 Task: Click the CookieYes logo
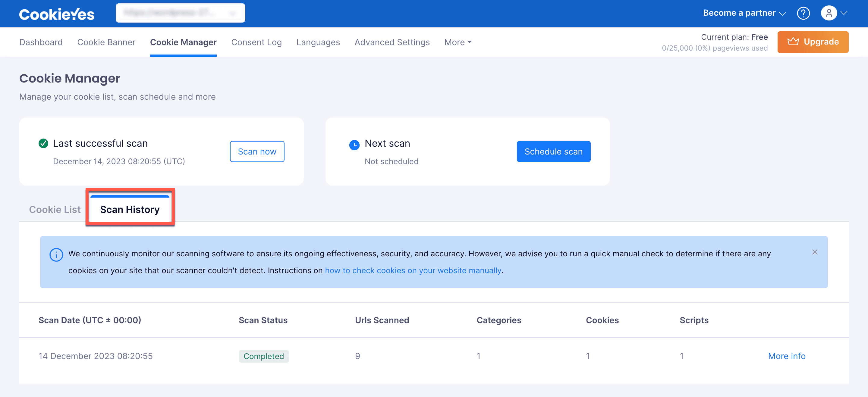(57, 14)
